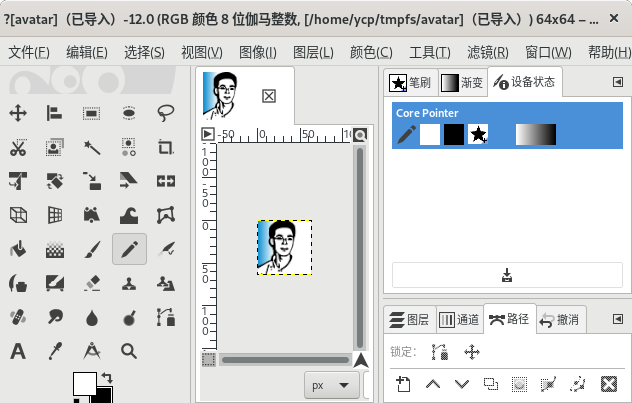This screenshot has width=632, height=403.
Task: Select the Clone stamp tool
Action: (x=129, y=284)
